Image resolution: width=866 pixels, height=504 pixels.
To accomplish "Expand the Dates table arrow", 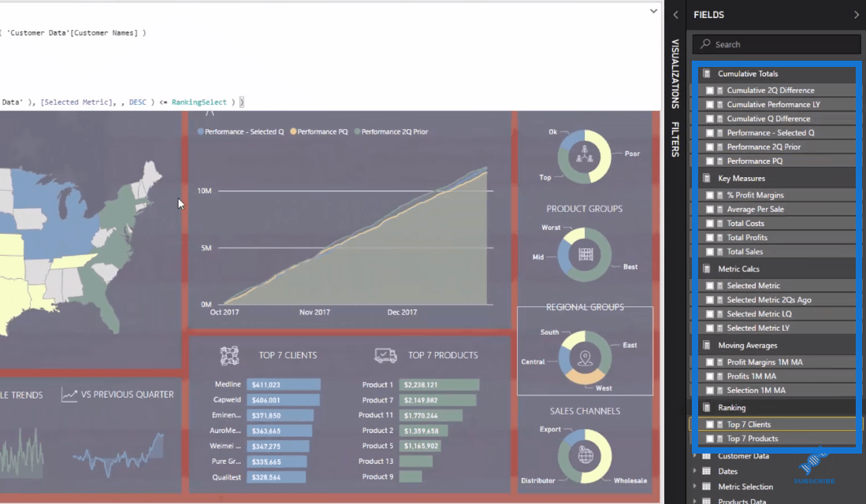I will tap(695, 471).
